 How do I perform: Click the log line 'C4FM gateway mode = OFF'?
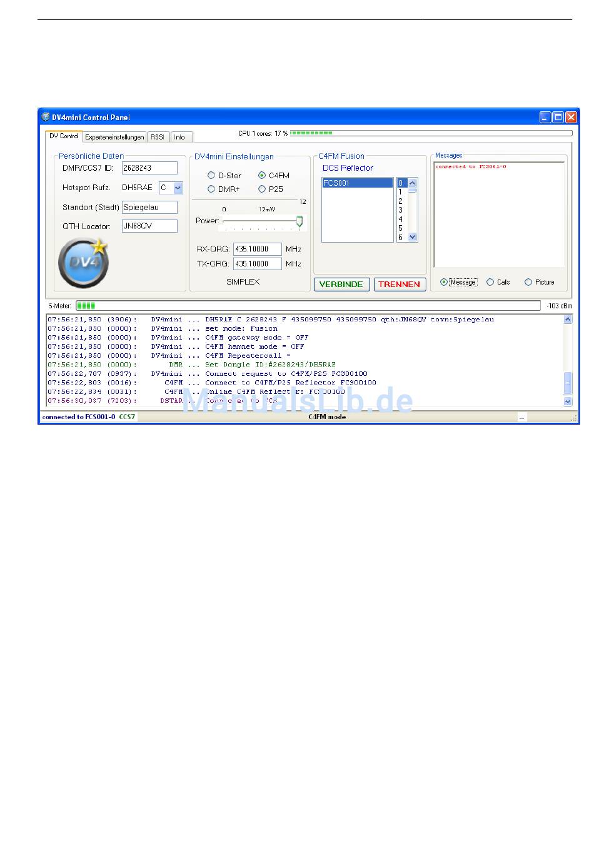pos(257,338)
